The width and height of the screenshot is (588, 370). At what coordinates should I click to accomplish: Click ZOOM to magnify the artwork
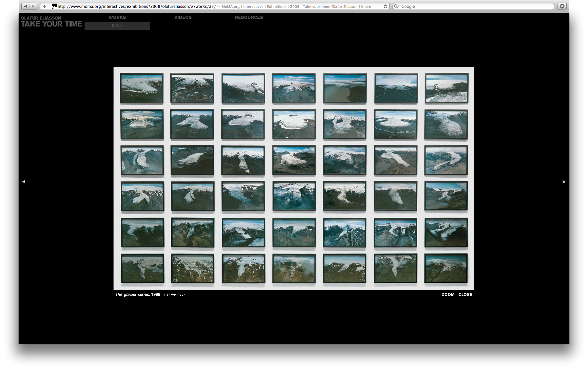click(x=448, y=294)
